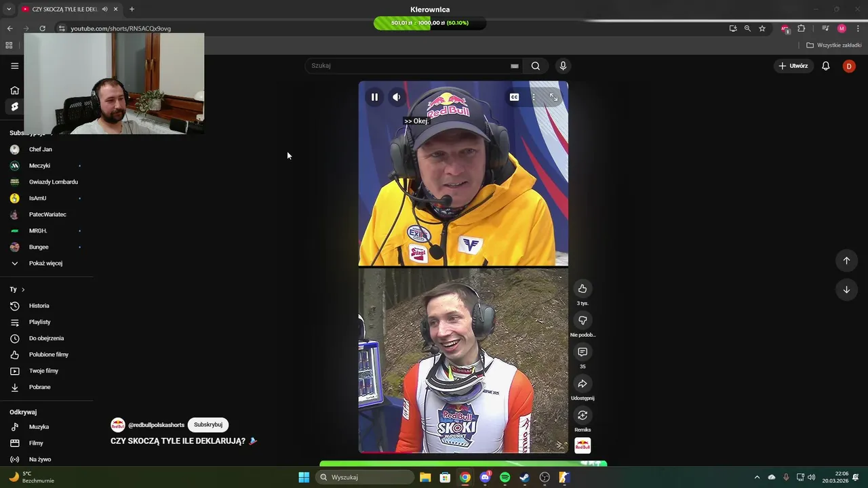Viewport: 868px width, 488px height.
Task: Open the Short's three-dot options menu
Action: [534, 97]
